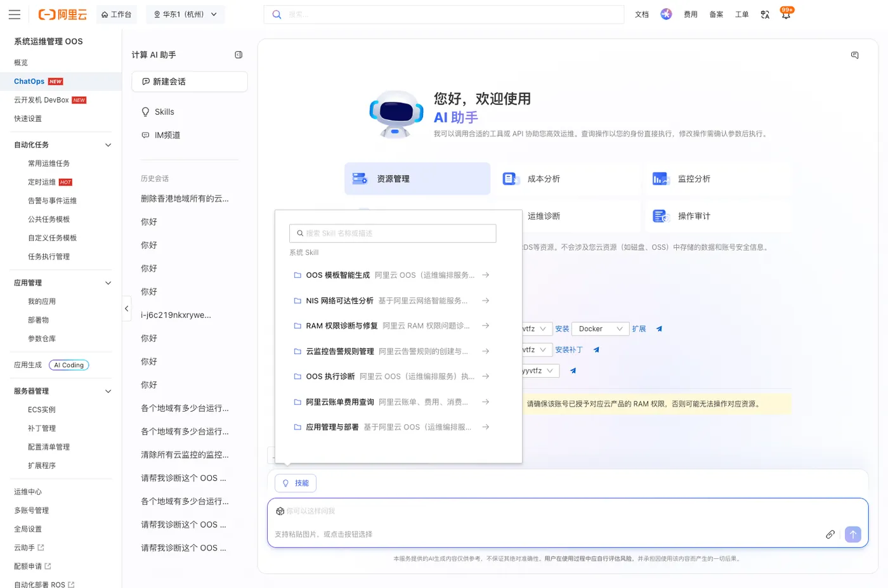Open arrow for 云监控告警规则管理 skill
The height and width of the screenshot is (588, 888).
(x=485, y=351)
